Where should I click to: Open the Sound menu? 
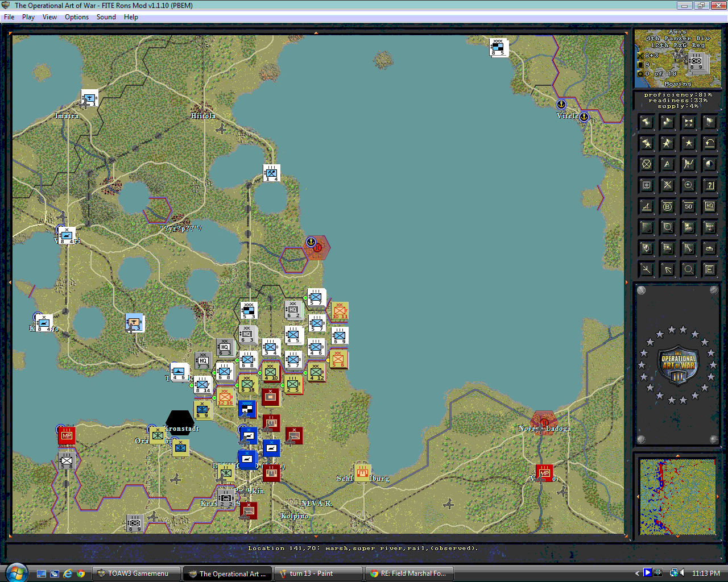click(x=106, y=17)
